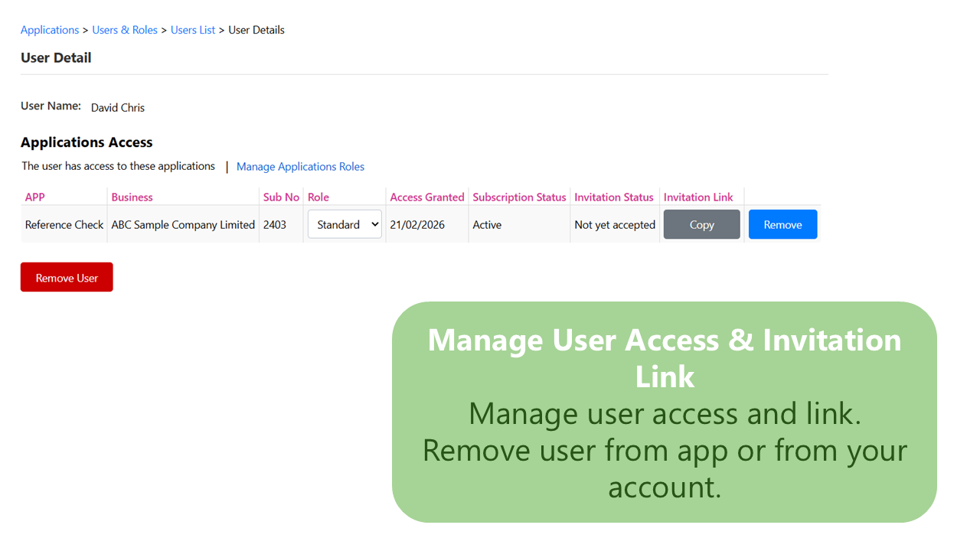This screenshot has width=980, height=551.
Task: Click the Reference Check app cell
Action: click(x=64, y=224)
